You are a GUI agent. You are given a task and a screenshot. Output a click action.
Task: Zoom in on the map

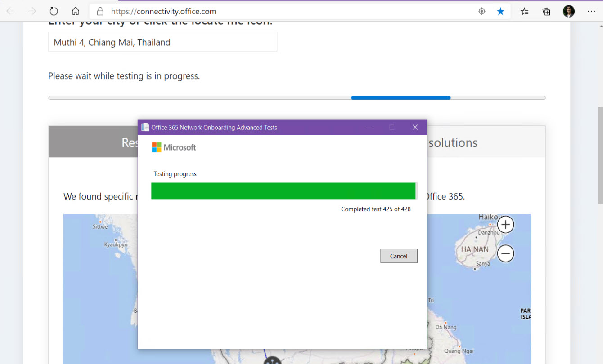(505, 224)
